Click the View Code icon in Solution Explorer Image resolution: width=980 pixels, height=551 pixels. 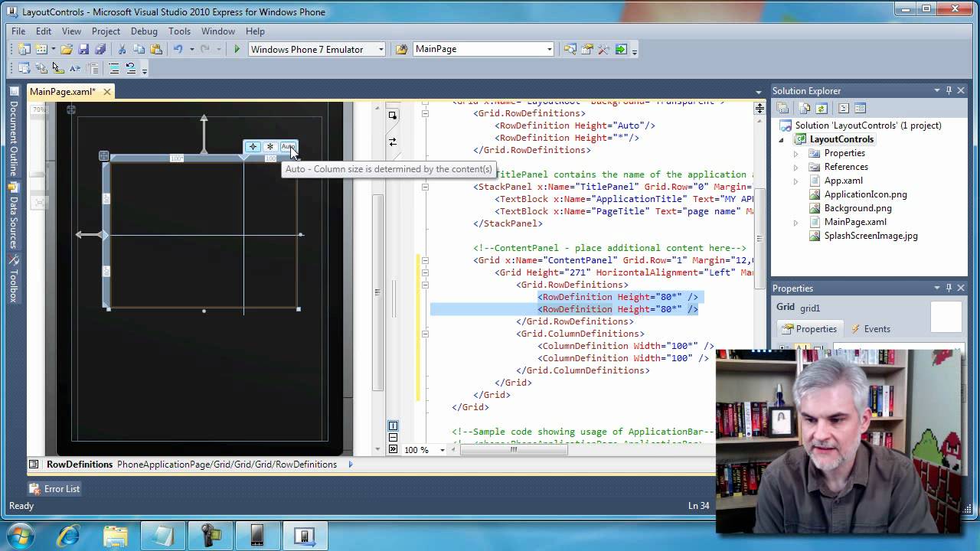click(x=843, y=108)
